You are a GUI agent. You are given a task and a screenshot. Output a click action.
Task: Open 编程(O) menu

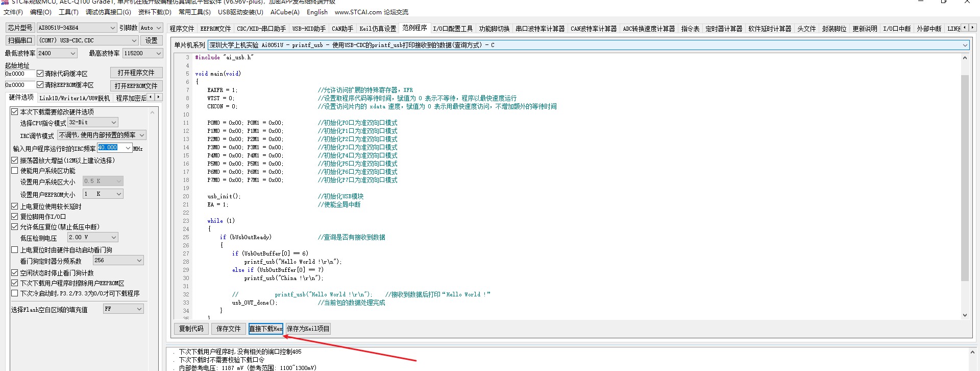[41, 12]
